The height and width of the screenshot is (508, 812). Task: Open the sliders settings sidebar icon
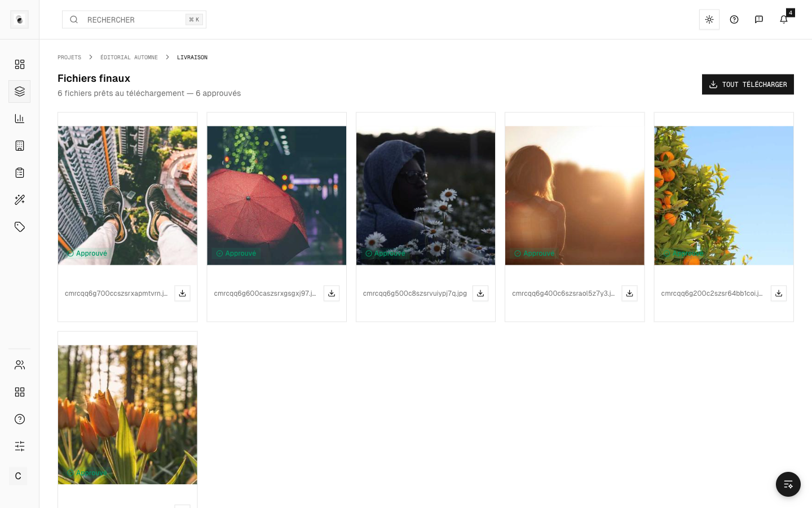(20, 446)
